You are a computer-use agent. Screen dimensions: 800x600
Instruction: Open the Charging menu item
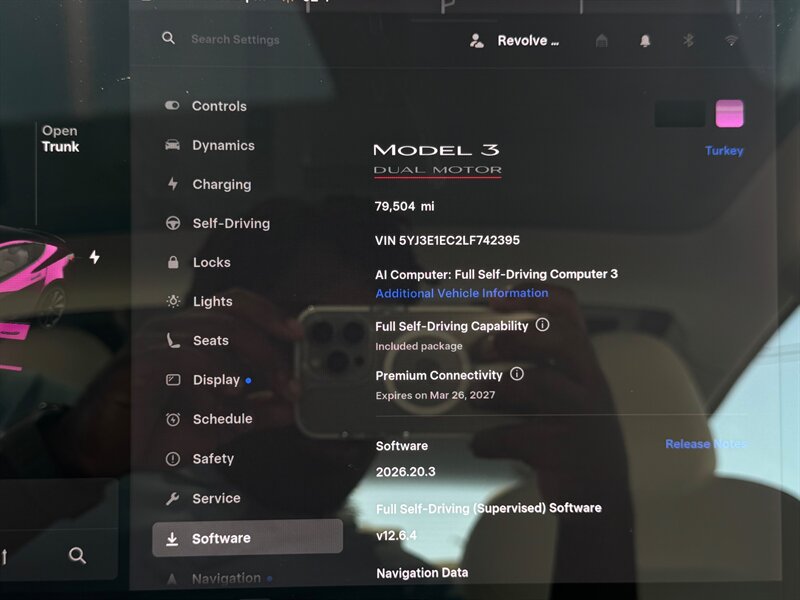tap(221, 184)
